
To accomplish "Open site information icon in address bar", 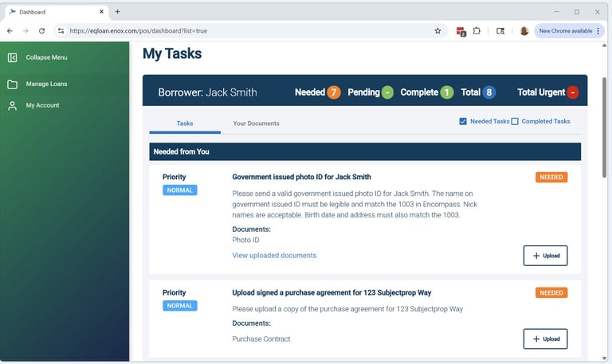I will 61,31.
